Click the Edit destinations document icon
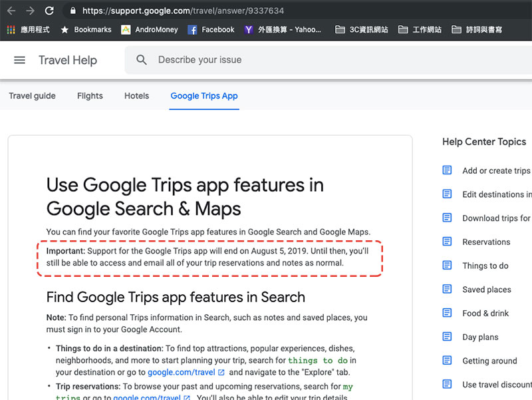This screenshot has width=532, height=400. click(447, 194)
